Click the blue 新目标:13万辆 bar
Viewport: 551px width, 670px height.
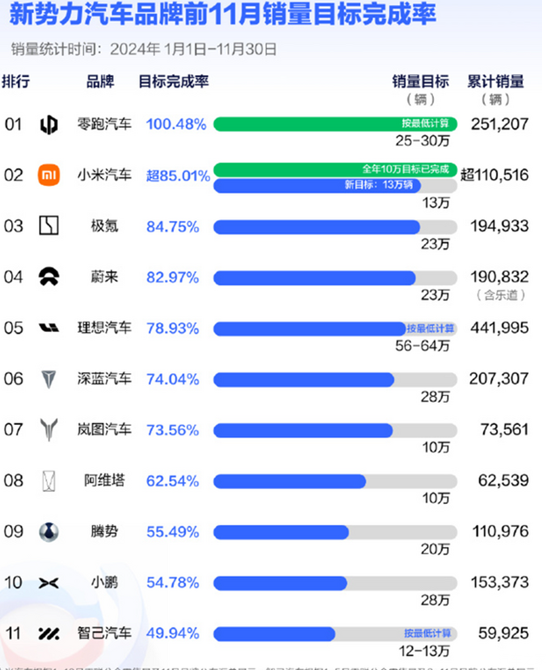tap(317, 185)
